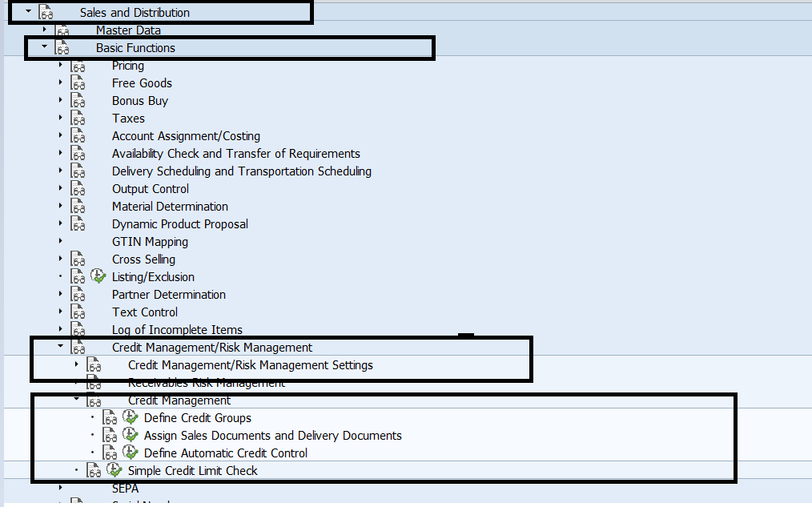Open the Output Control entry
This screenshot has height=507, width=812.
click(x=151, y=189)
